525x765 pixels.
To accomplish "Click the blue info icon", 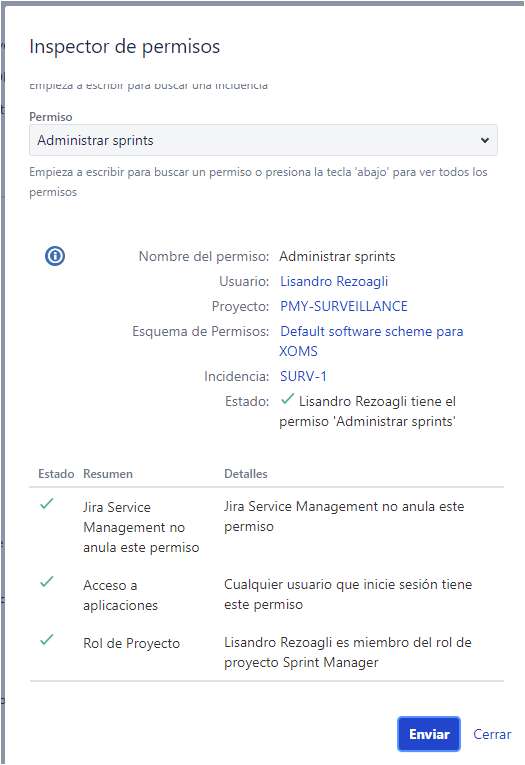I will pos(55,256).
